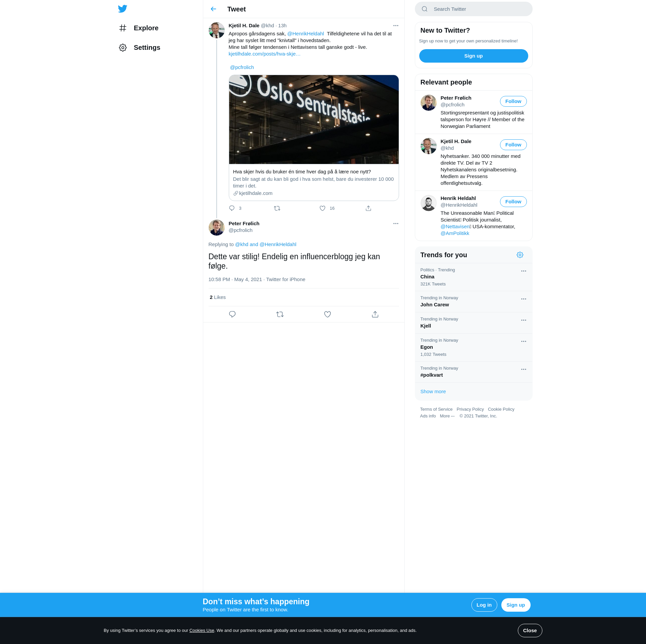Follow Peter Frølich
Image resolution: width=646 pixels, height=644 pixels.
[x=513, y=101]
